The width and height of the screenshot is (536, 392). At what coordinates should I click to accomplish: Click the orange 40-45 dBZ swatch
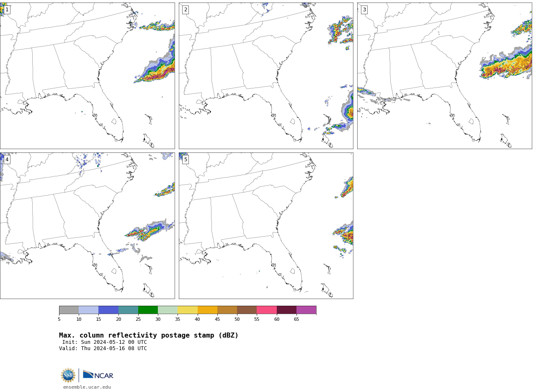(x=207, y=310)
